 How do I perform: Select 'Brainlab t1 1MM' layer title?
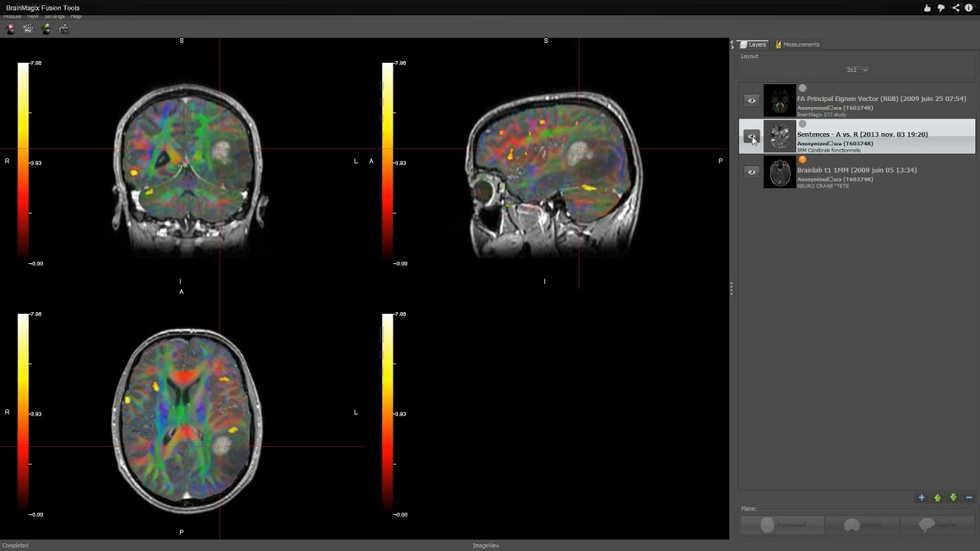pyautogui.click(x=857, y=170)
